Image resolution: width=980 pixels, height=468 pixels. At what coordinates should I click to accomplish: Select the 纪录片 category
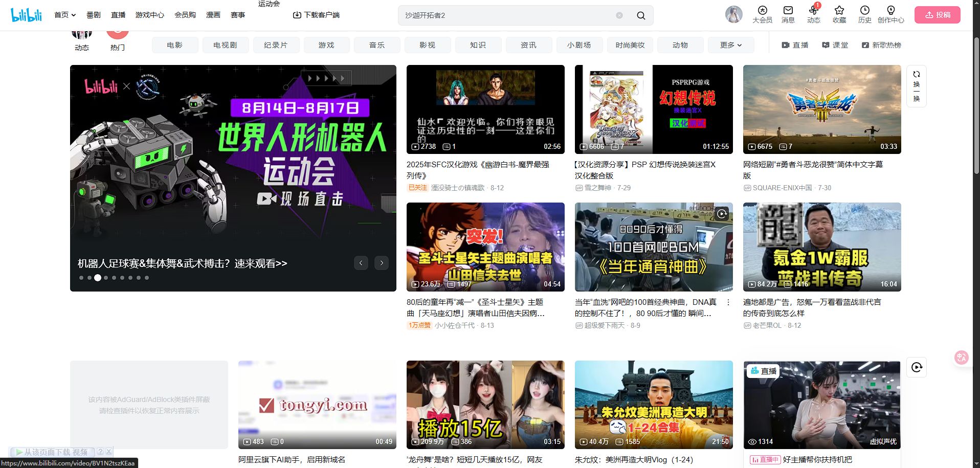(x=276, y=45)
